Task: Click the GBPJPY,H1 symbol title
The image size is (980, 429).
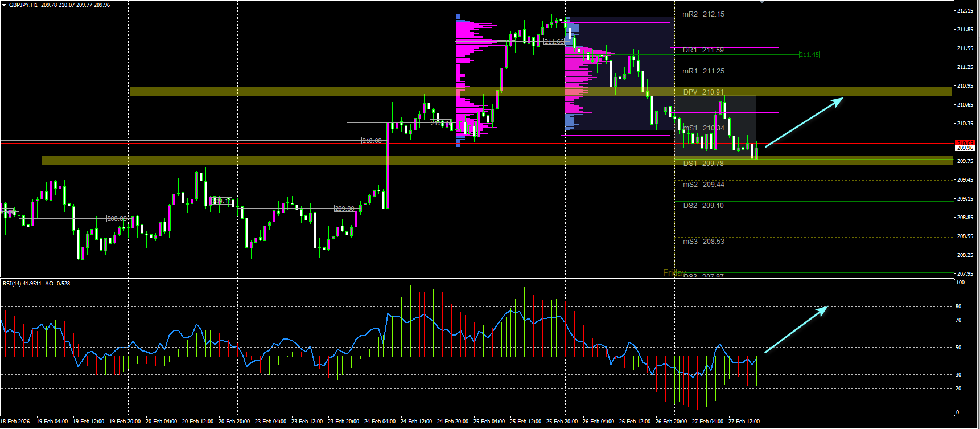Action: coord(23,5)
